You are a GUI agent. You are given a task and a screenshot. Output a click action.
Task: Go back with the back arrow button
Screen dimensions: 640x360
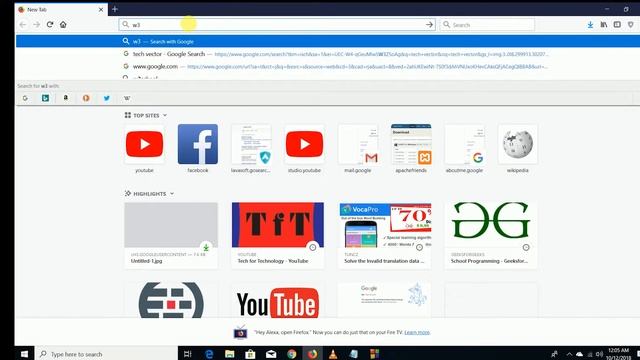tap(23, 25)
